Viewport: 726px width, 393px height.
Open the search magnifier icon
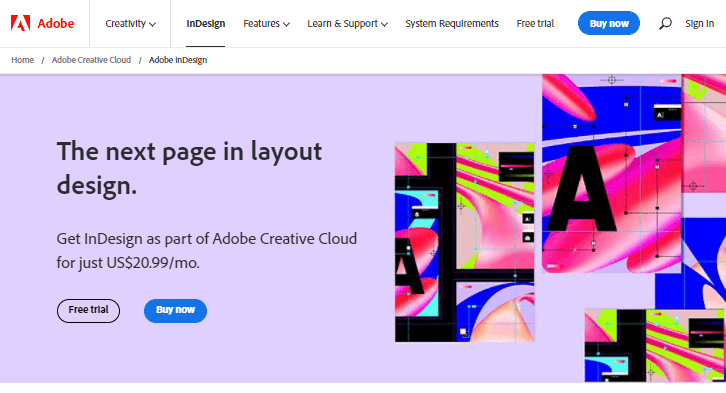pos(665,23)
